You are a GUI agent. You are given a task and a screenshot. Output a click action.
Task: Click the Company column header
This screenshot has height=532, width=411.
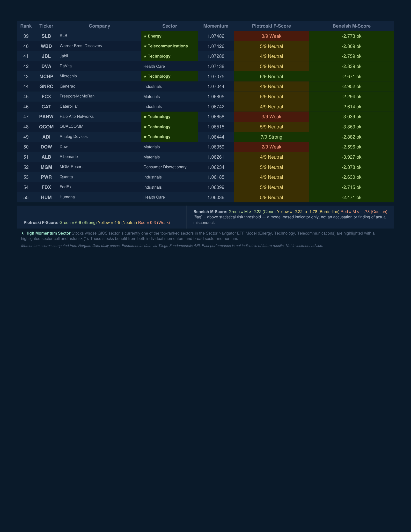99,26
